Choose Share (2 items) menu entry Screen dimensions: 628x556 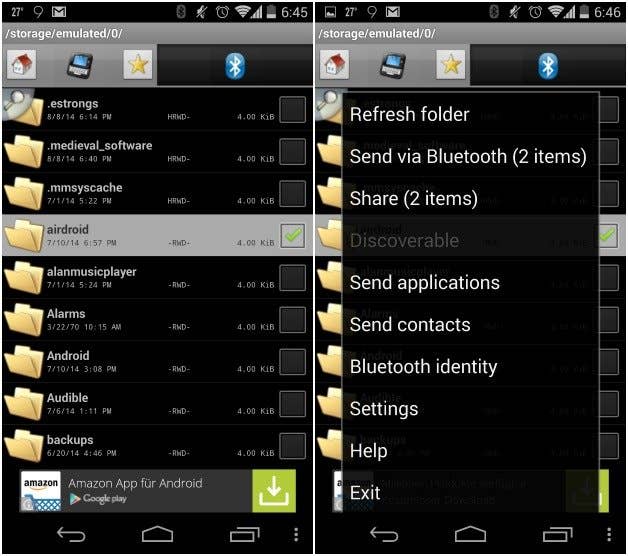coord(471,198)
